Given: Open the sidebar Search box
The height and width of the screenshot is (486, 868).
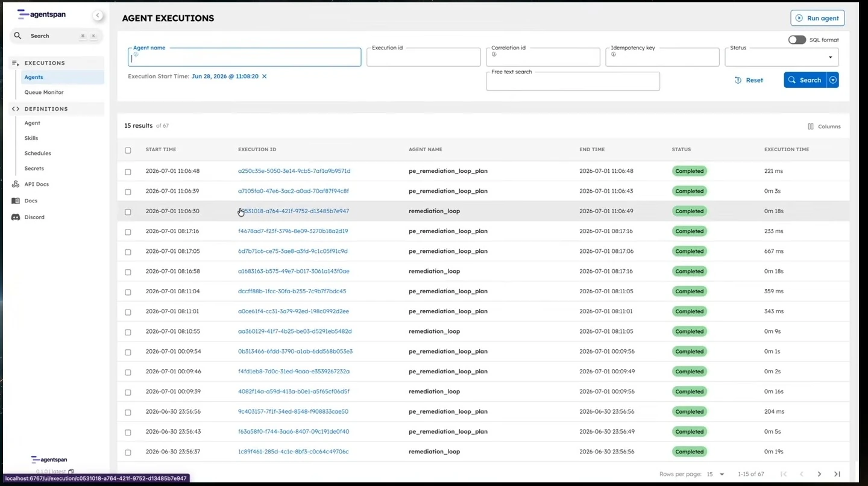Looking at the screenshot, I should pos(56,36).
